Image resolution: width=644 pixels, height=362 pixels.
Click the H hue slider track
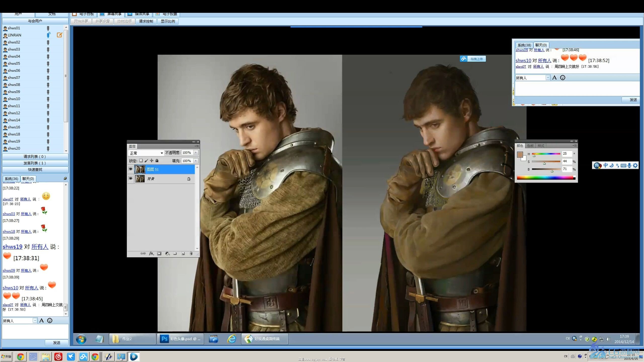pos(546,154)
